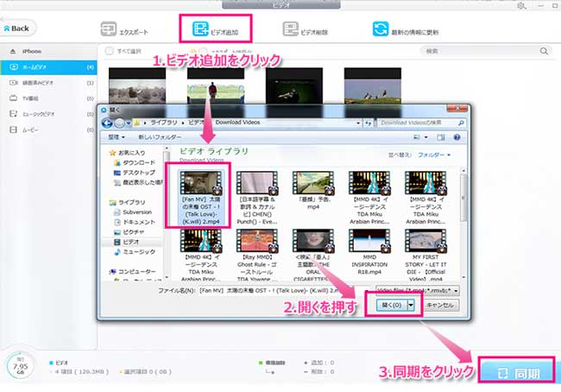The image size is (561, 392).
Task: Click the エクスポート export icon
Action: click(x=108, y=29)
